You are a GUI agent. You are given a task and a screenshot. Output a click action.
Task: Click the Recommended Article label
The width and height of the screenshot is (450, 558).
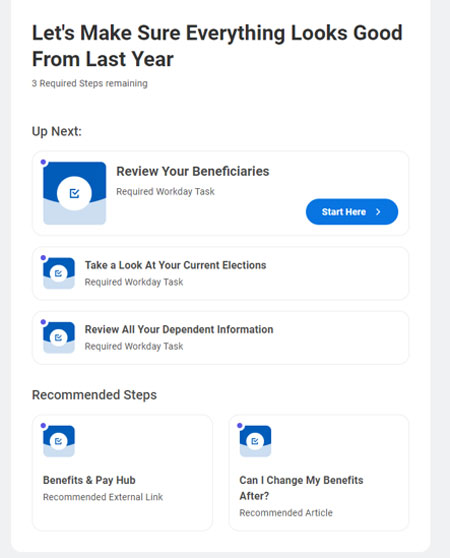tap(286, 512)
